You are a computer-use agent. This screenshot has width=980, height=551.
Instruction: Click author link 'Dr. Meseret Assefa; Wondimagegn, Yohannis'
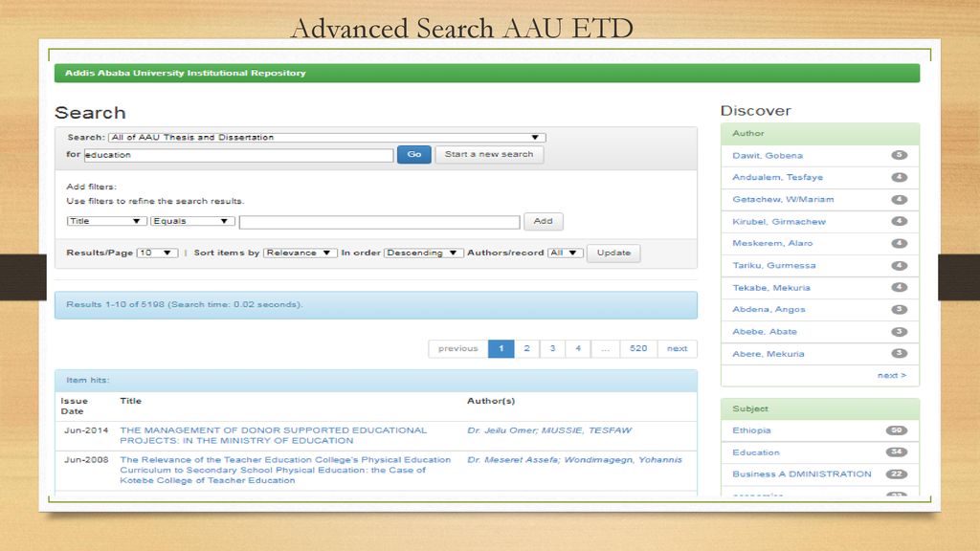(x=574, y=460)
